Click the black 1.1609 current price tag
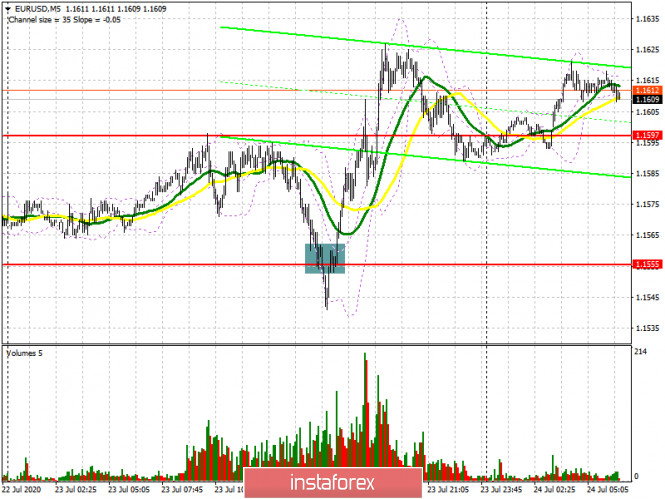 coord(647,100)
